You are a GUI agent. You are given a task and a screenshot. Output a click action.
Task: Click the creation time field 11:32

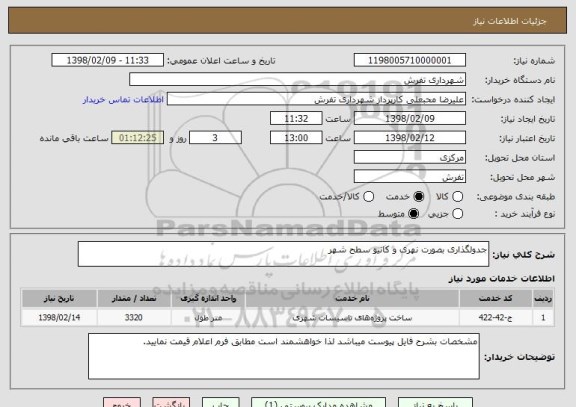tap(296, 119)
